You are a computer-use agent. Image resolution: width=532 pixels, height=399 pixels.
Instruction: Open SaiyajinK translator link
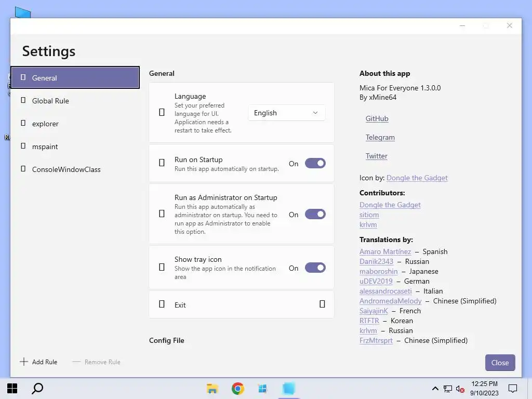click(374, 311)
